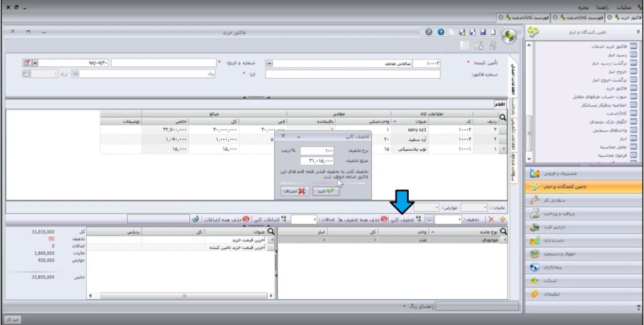Click the اضافات کلی button

(270, 220)
